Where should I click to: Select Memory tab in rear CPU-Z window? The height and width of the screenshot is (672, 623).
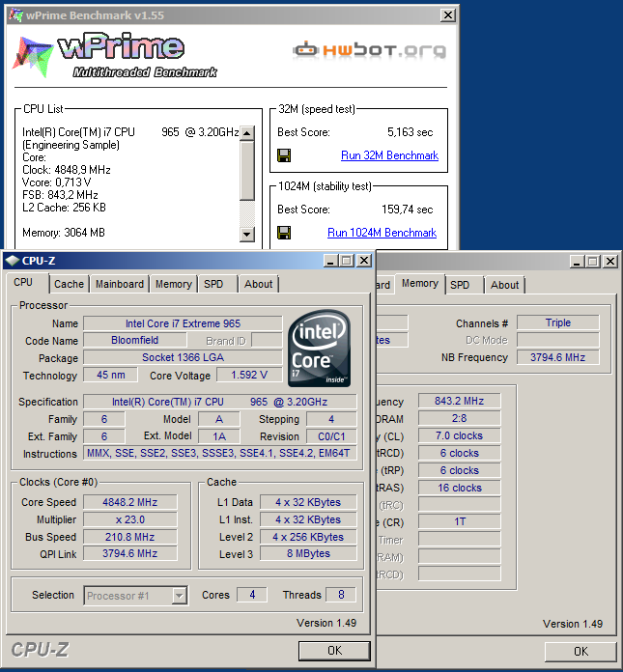[x=420, y=283]
